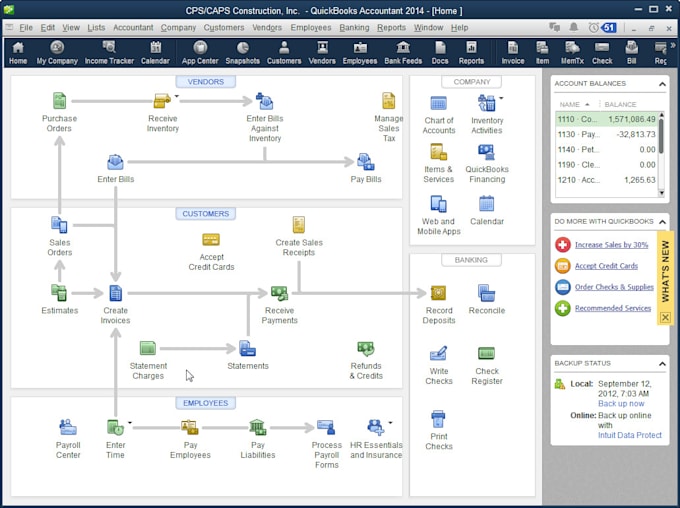Click the notifications bell icon
Viewport: 680px width, 508px height.
[573, 27]
